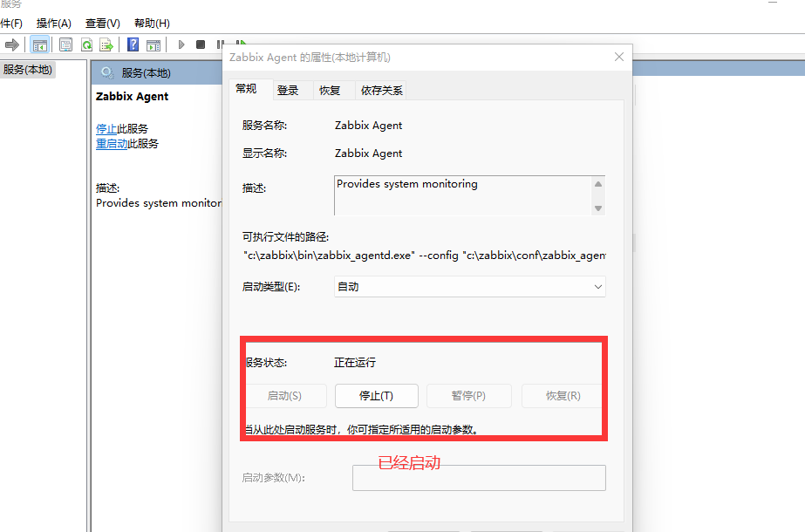Click the Zabbix Agent value beside 服务名称

[369, 126]
